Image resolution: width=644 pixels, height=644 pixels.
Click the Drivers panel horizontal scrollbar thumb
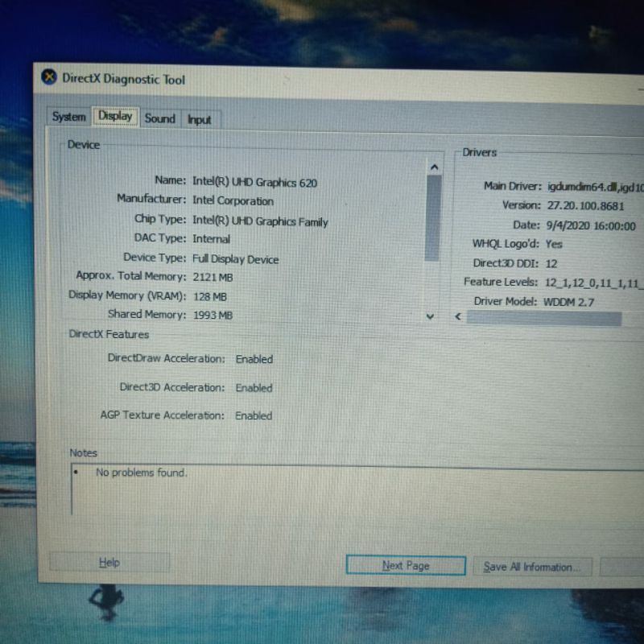[x=543, y=318]
